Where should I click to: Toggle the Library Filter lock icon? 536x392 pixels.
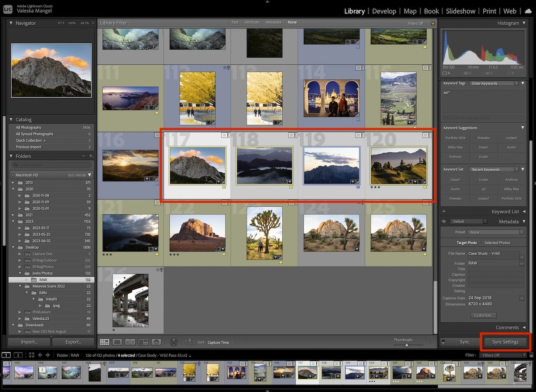tap(432, 22)
